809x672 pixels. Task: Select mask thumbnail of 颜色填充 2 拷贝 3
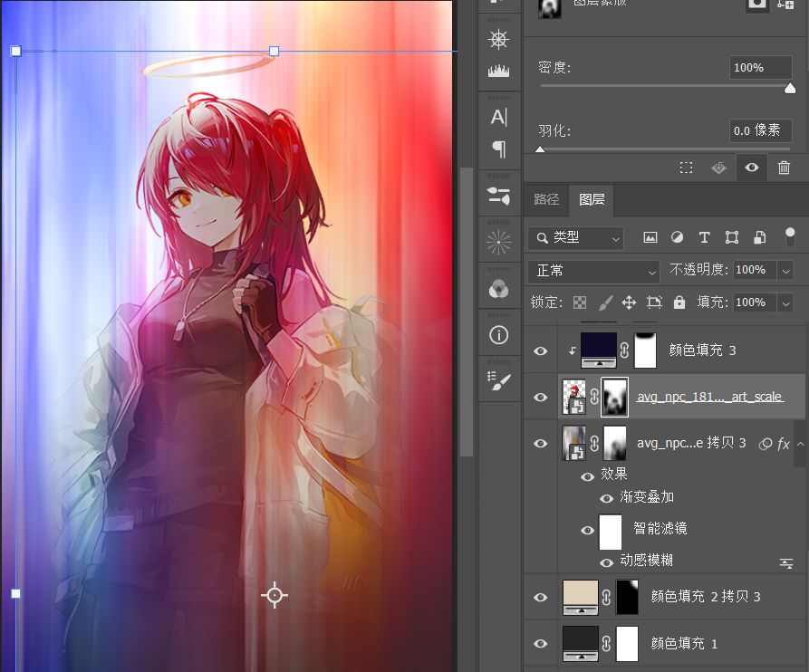(x=628, y=597)
